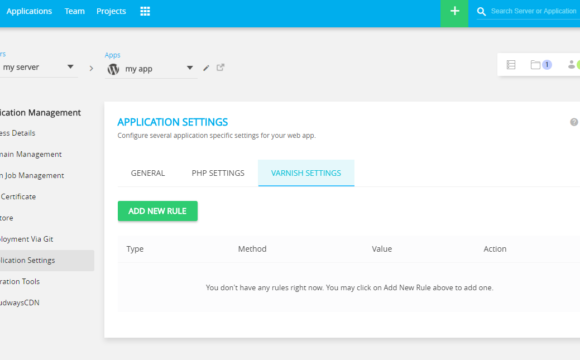Open the Apps breadcrumb link

112,55
